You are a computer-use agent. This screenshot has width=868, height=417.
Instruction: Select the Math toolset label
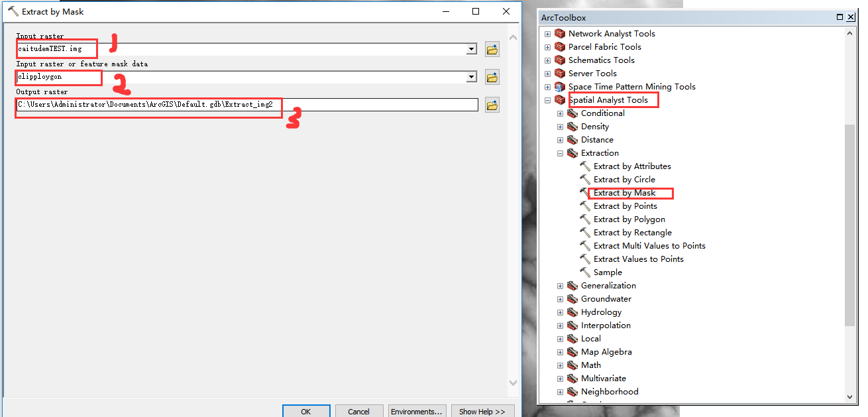click(x=591, y=365)
